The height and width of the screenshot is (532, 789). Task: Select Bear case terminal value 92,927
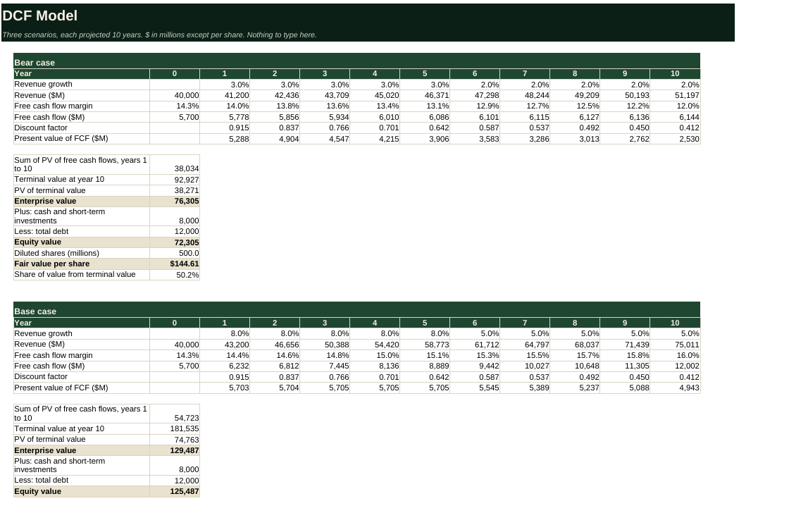tap(175, 180)
